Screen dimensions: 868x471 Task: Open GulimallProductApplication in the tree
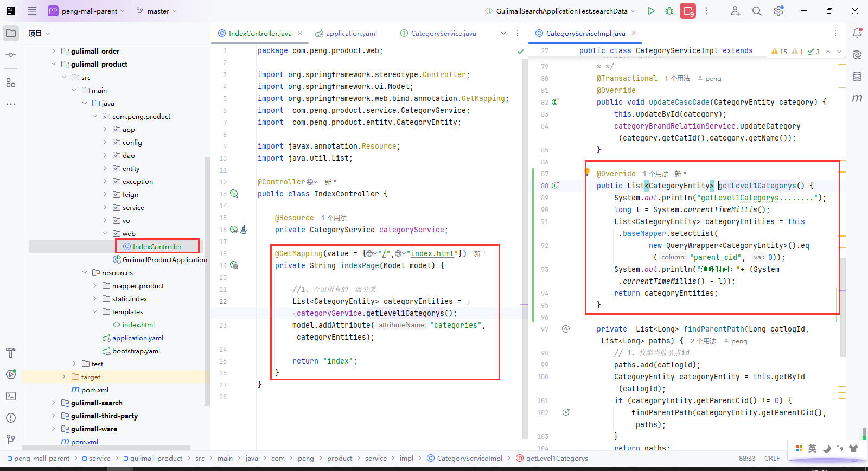click(x=159, y=259)
